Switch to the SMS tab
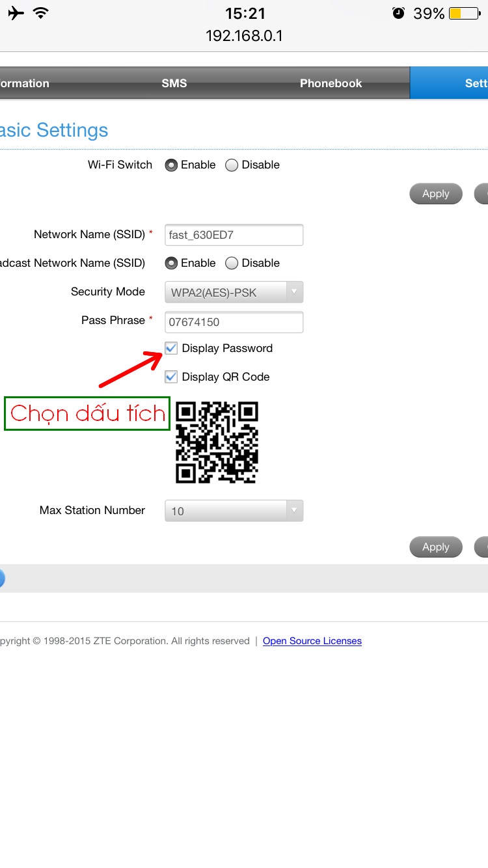This screenshot has width=488, height=868. [174, 83]
